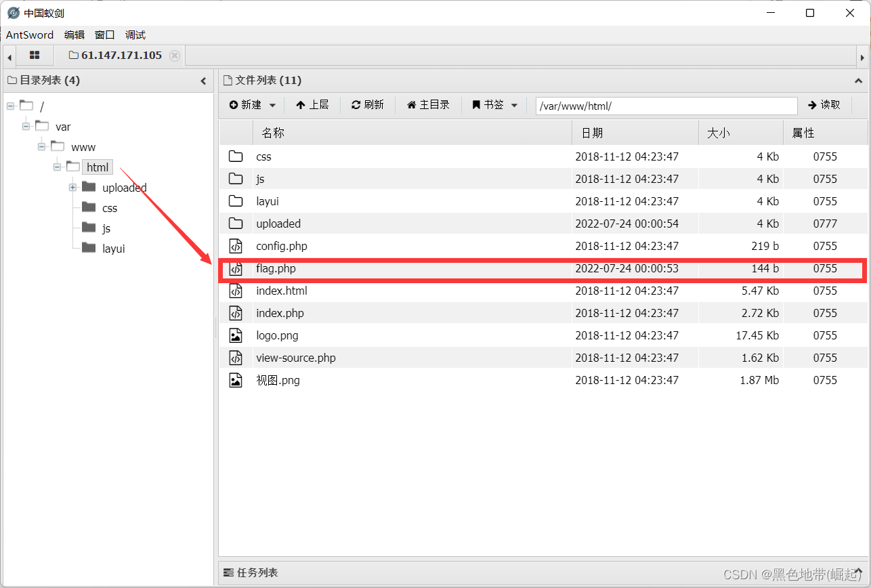The width and height of the screenshot is (871, 588).
Task: Refresh listing with 刷新 button
Action: [x=368, y=105]
